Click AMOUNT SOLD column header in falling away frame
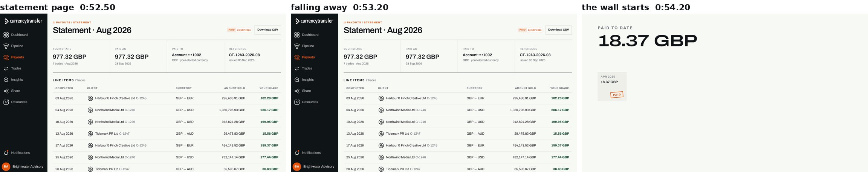Viewport: 868px width, 172px height. click(525, 88)
